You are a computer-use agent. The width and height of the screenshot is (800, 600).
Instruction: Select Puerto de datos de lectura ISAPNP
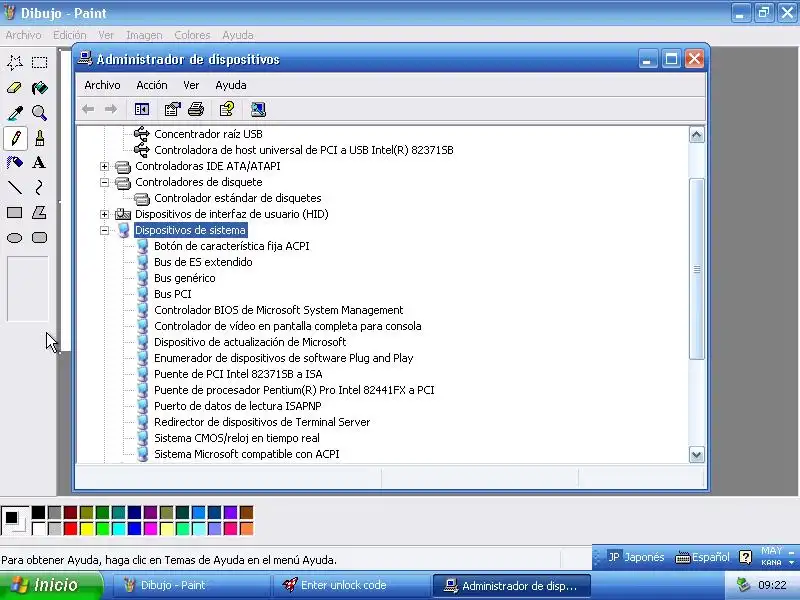point(238,406)
